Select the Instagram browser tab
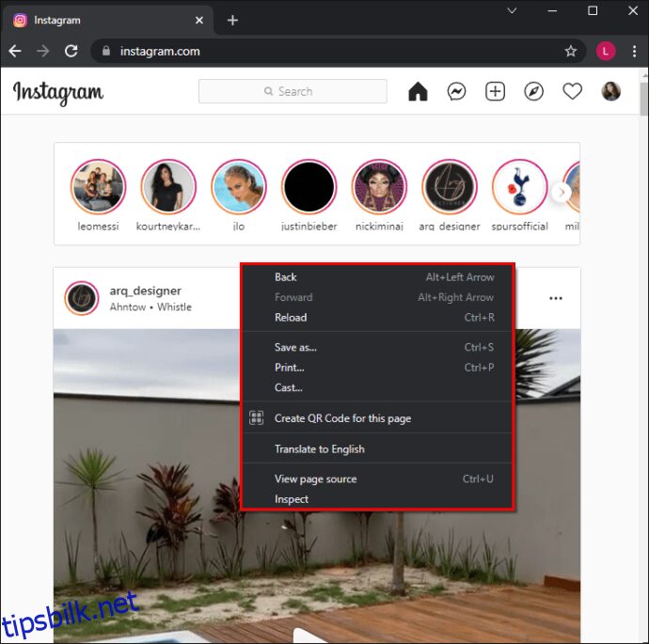Screen dimensions: 649x644 point(107,21)
